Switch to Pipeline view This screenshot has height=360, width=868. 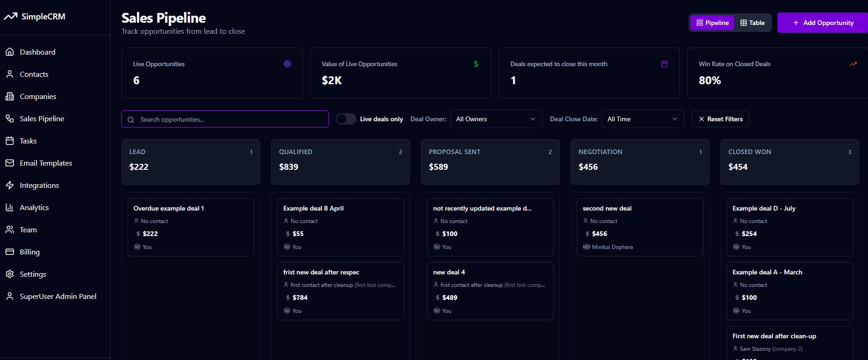tap(712, 23)
